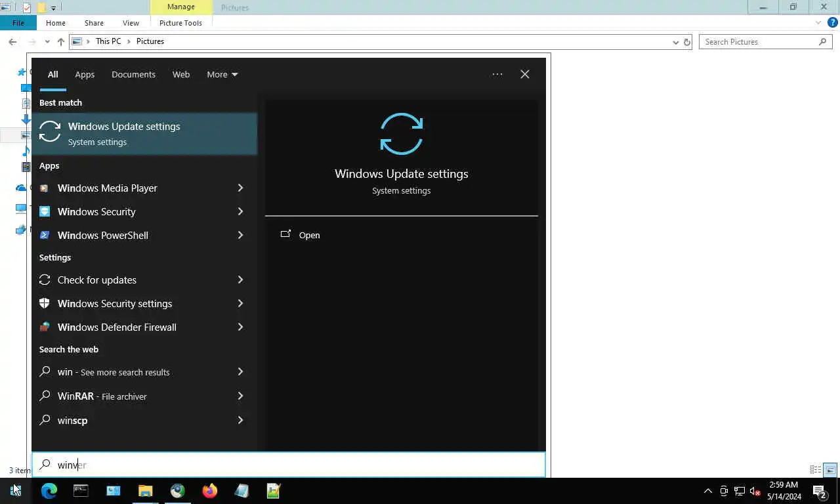
Task: Open the File tab in Explorer
Action: coord(18,23)
